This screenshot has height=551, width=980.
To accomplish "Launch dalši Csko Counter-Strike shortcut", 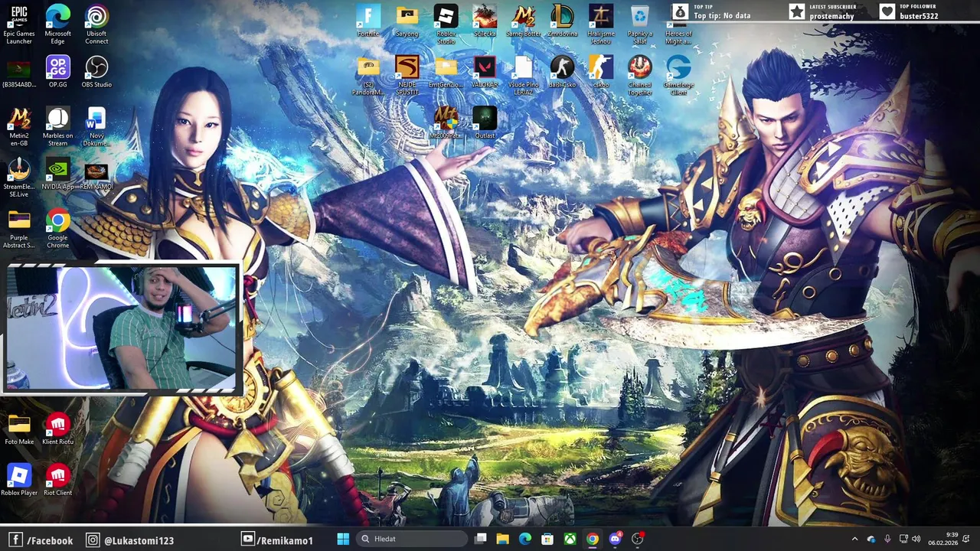I will point(562,71).
